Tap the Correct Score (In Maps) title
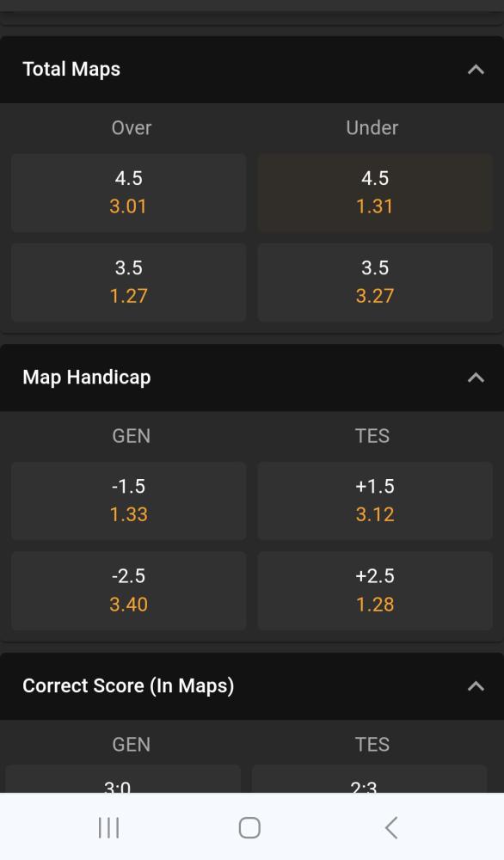This screenshot has width=504, height=860. pos(128,686)
